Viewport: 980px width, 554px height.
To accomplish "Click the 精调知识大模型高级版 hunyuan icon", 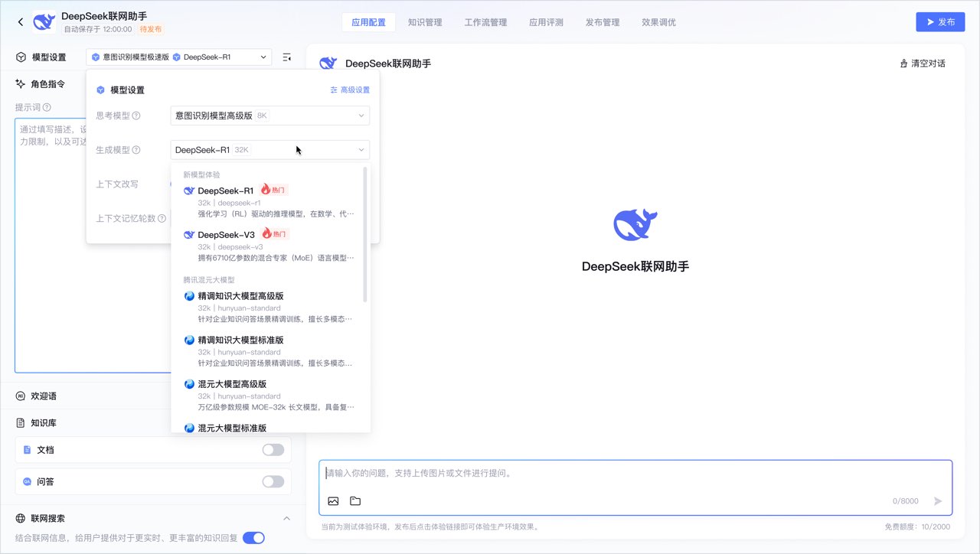I will (189, 296).
